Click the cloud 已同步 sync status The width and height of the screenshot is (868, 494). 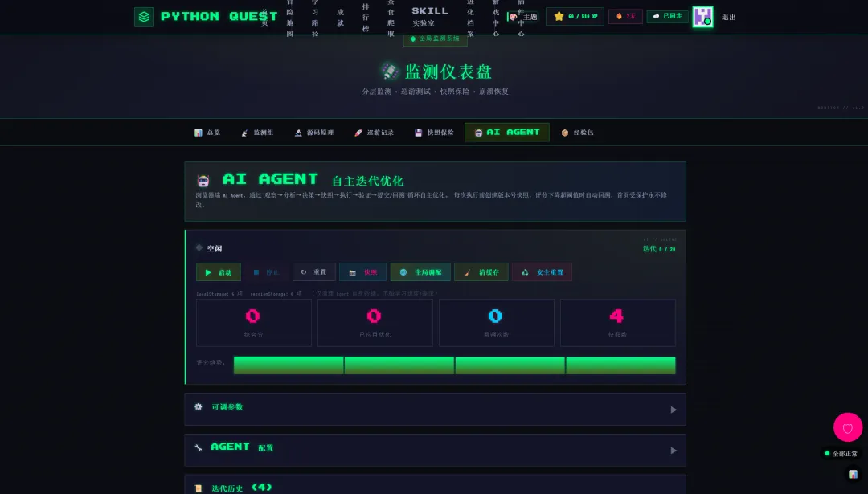pos(667,17)
